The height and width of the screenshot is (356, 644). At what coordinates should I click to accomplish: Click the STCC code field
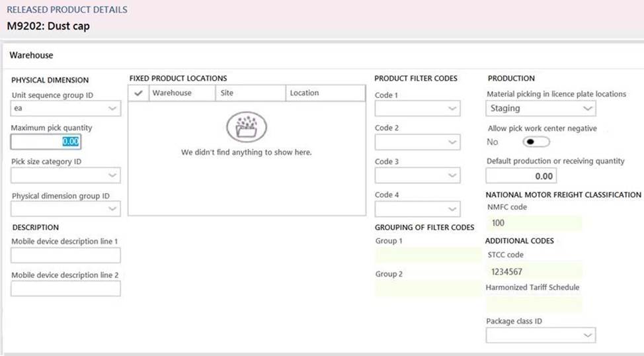(x=534, y=271)
